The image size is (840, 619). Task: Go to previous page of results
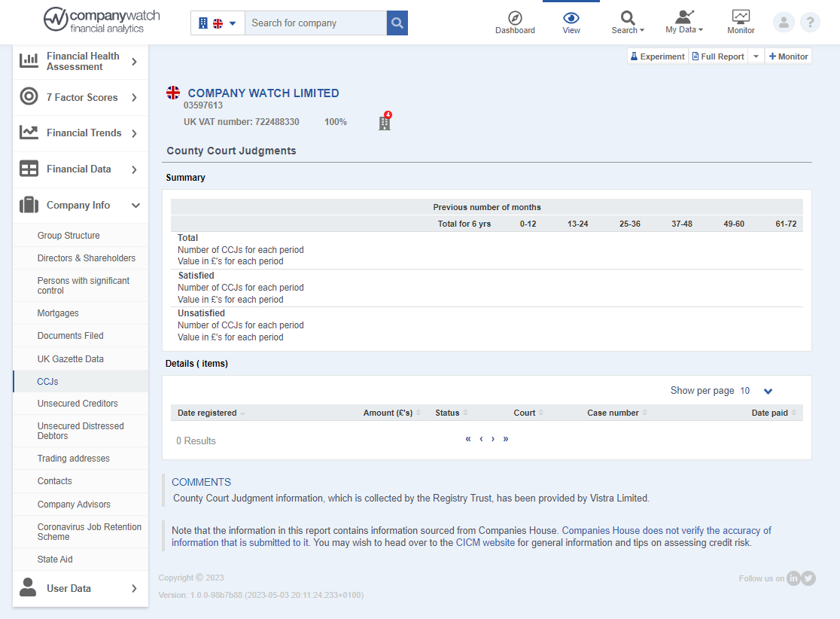point(481,439)
